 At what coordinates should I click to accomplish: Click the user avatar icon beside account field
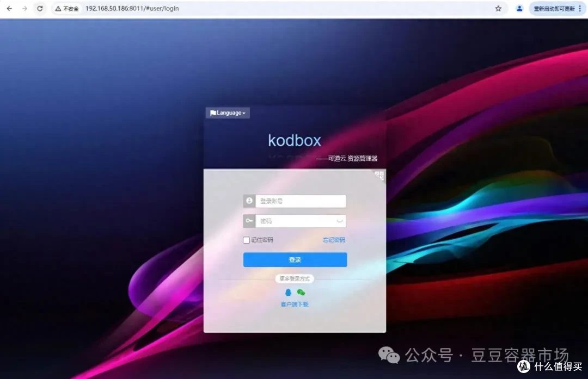[249, 201]
